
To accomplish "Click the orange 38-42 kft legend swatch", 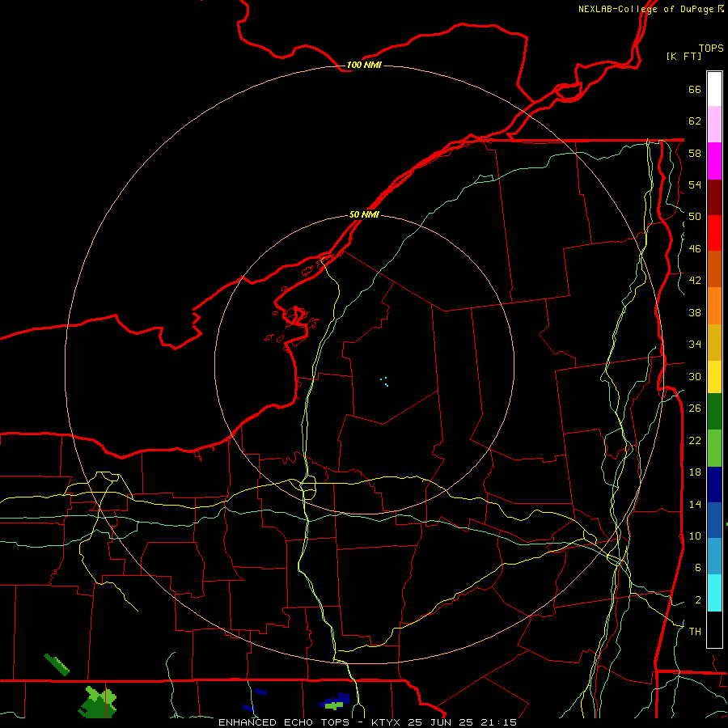I will (714, 306).
